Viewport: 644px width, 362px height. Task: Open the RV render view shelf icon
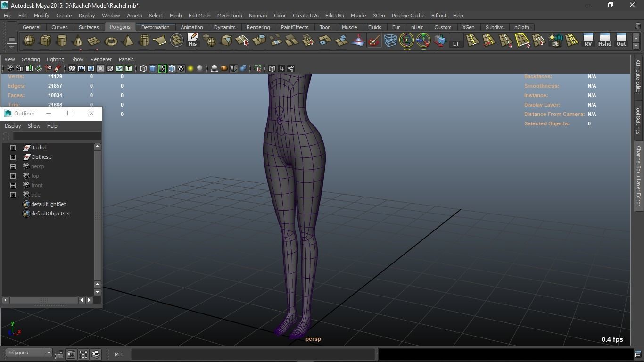(588, 40)
